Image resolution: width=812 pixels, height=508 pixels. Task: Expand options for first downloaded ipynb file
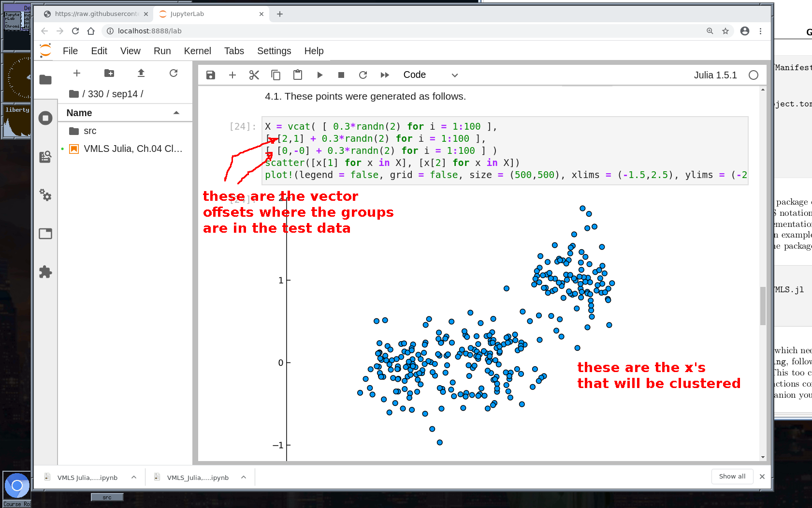pyautogui.click(x=134, y=478)
